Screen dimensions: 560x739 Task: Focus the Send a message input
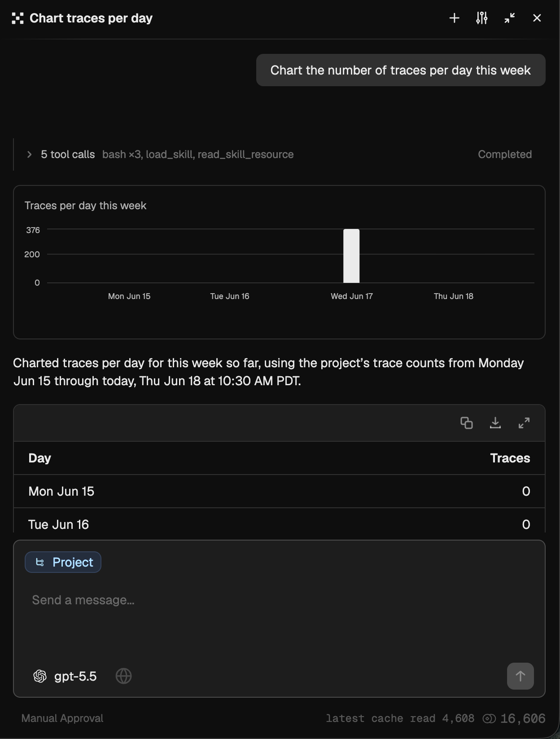coord(279,600)
